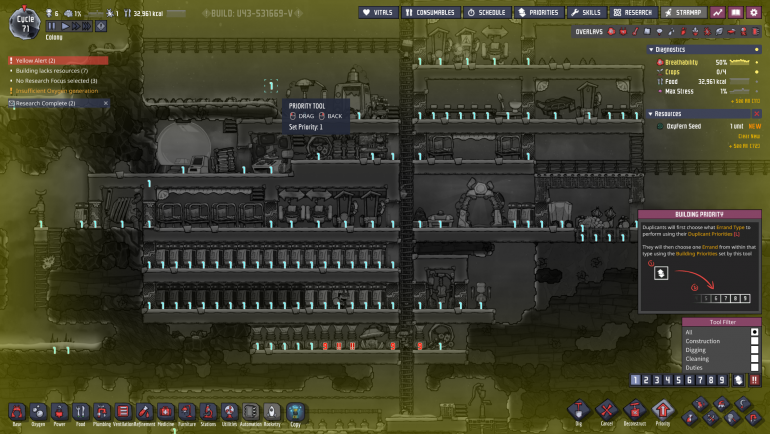Viewport: 770px width, 434px height.
Task: Open the Medicine build category
Action: point(165,412)
